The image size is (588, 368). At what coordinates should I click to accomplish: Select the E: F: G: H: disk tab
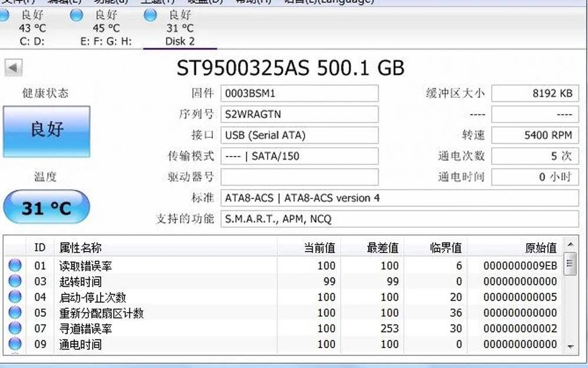coord(106,28)
